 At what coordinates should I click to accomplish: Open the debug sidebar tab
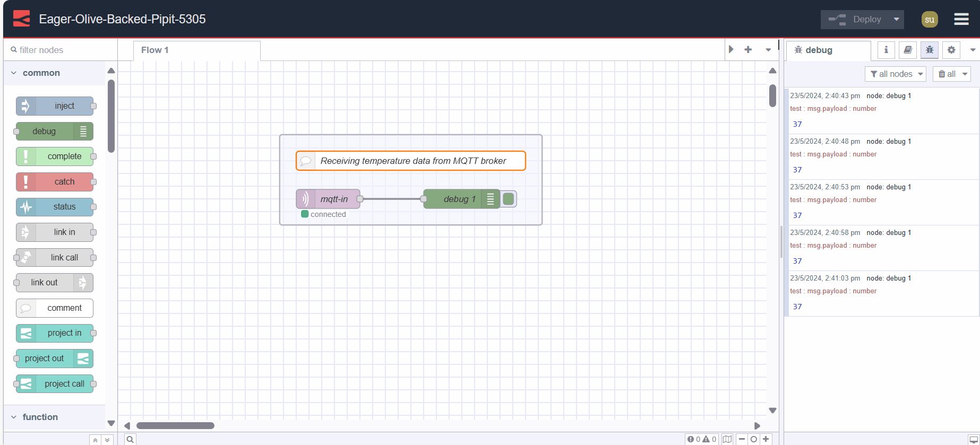coord(828,50)
